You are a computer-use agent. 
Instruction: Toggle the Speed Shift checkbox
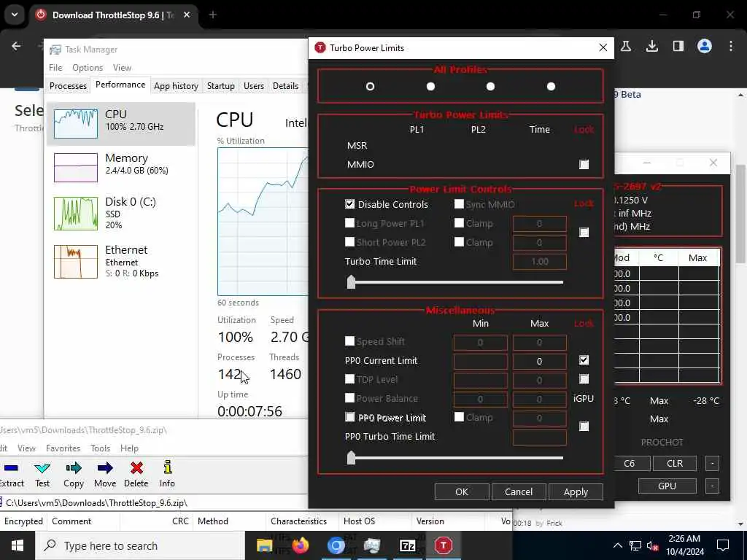click(349, 341)
